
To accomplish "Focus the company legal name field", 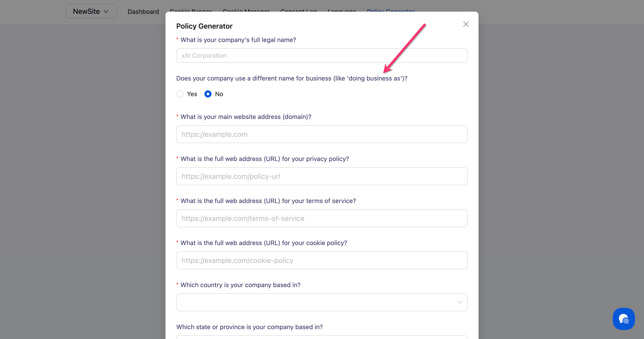I will coord(322,55).
